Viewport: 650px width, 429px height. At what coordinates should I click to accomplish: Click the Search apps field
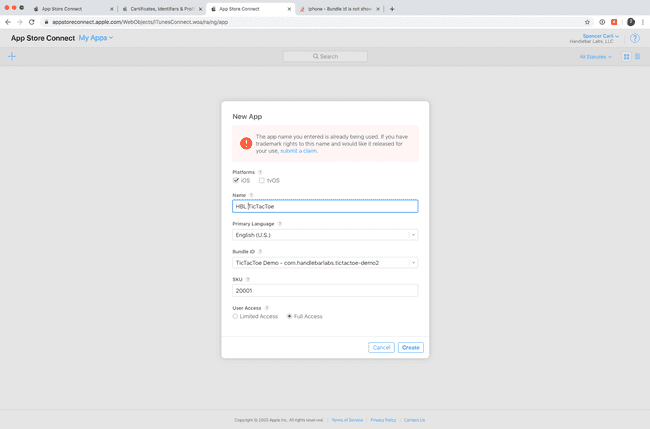coord(325,56)
